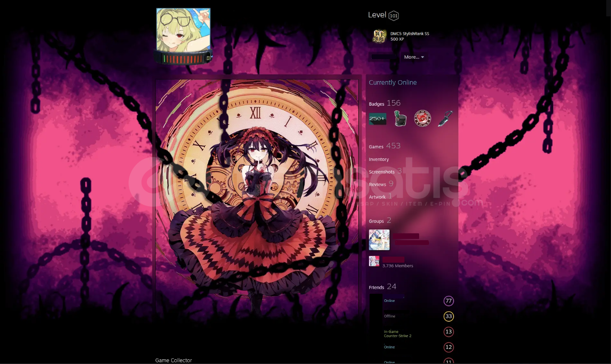Open the Badges 156 link

[x=385, y=103]
